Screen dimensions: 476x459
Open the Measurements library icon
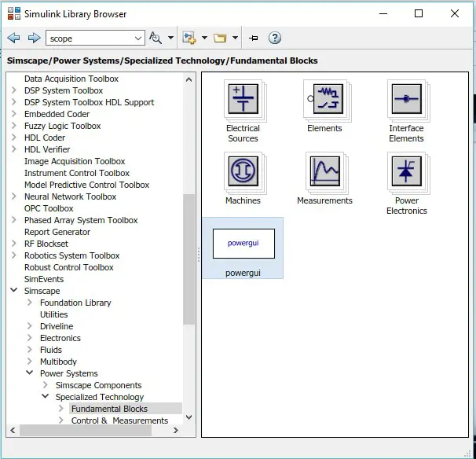325,171
